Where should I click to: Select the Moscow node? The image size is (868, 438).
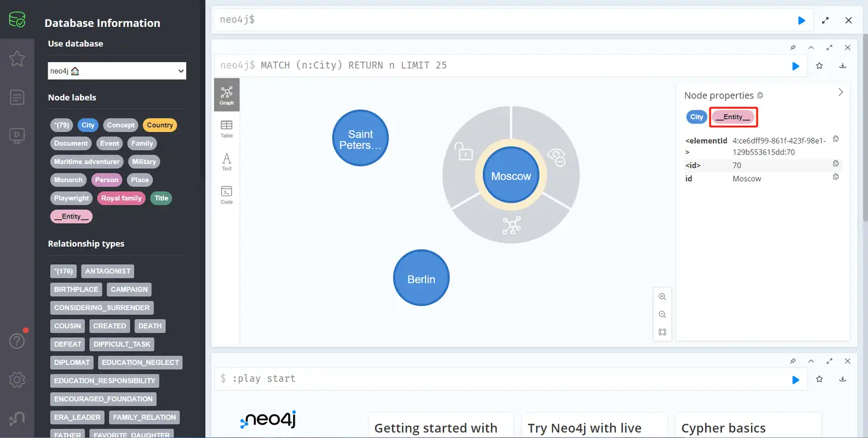pyautogui.click(x=511, y=176)
